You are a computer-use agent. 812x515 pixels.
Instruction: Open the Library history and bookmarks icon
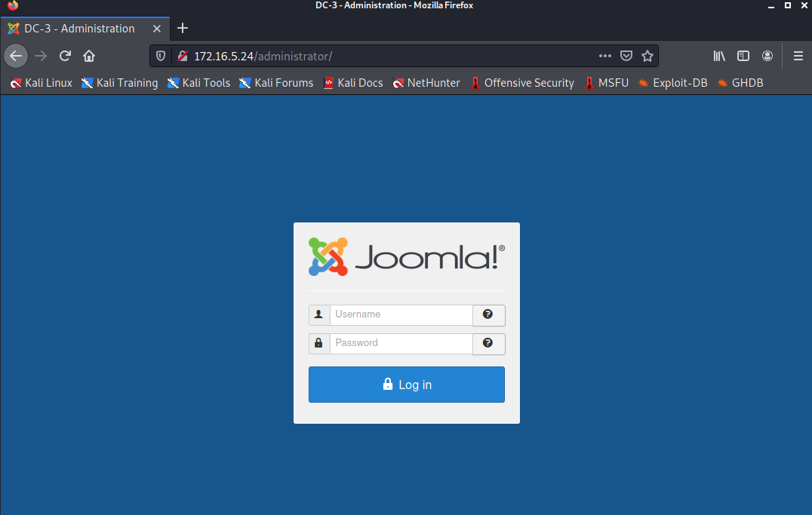click(x=719, y=56)
